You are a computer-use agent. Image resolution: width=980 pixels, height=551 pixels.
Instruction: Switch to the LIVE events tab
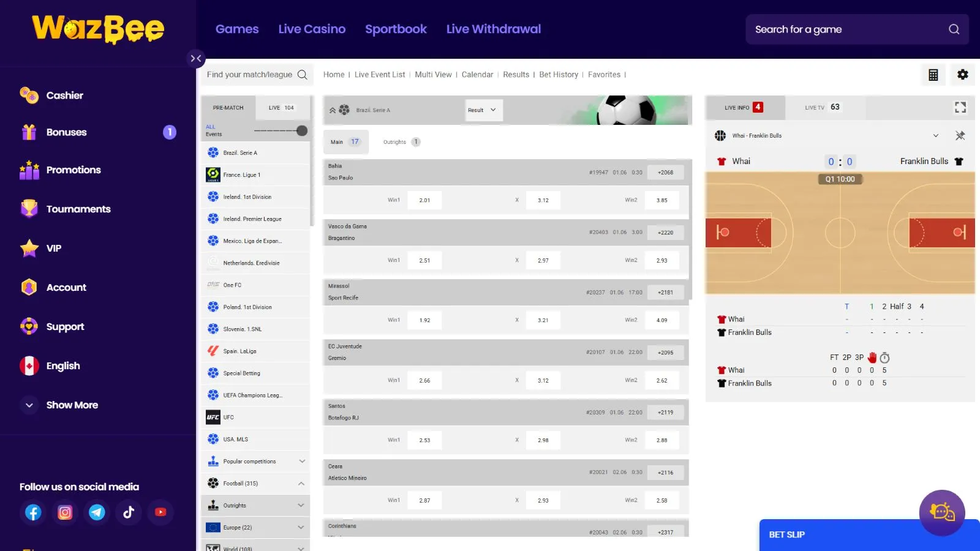[281, 108]
